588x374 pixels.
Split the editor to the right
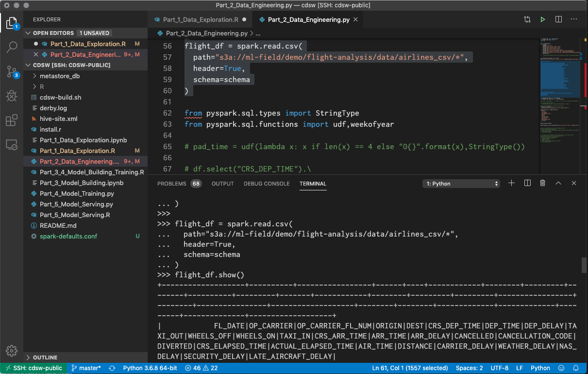pos(558,19)
